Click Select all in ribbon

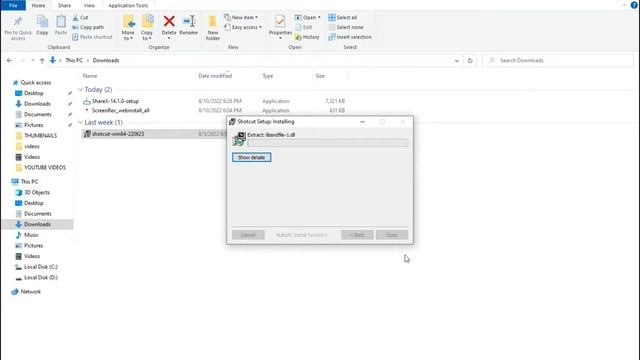point(343,18)
